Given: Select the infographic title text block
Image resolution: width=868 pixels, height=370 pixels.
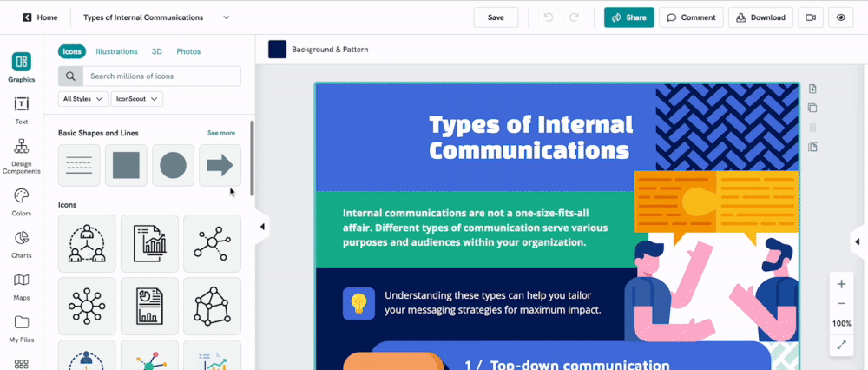Looking at the screenshot, I should [531, 137].
